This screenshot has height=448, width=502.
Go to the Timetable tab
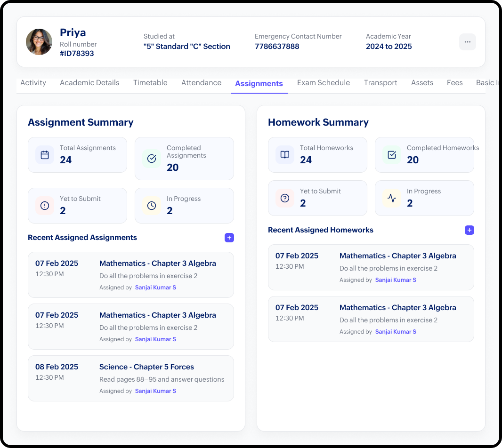click(150, 82)
